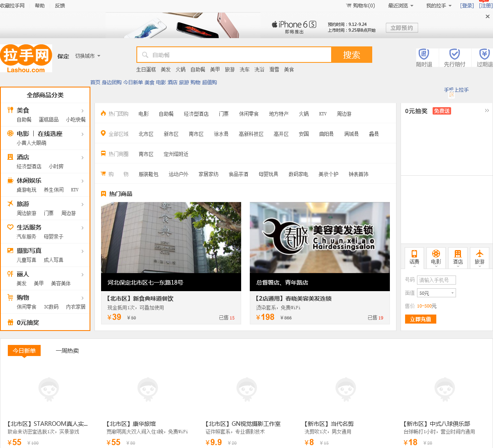Switch to the 今日新单 tab

click(24, 351)
